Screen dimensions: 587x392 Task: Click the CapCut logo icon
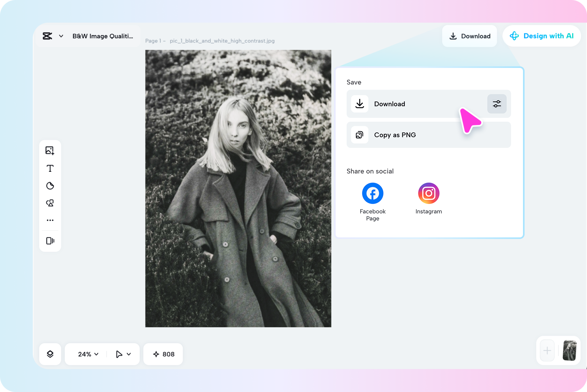point(47,36)
